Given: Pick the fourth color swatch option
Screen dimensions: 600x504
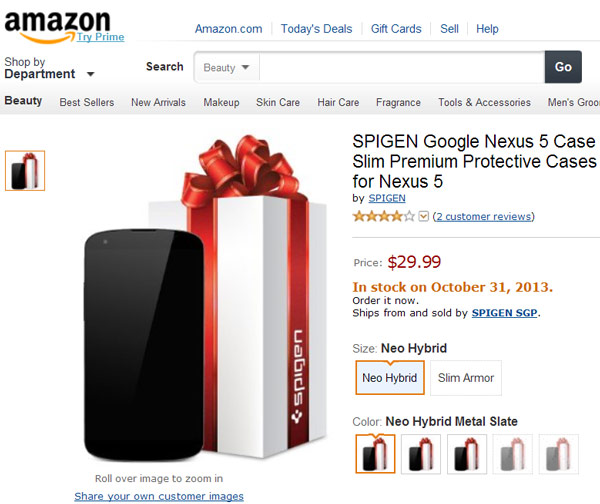Looking at the screenshot, I should click(513, 453).
